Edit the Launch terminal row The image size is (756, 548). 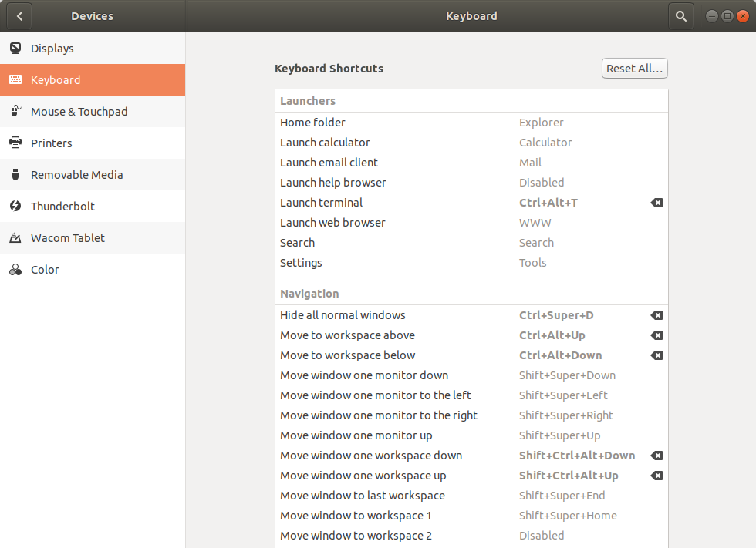pyautogui.click(x=471, y=203)
